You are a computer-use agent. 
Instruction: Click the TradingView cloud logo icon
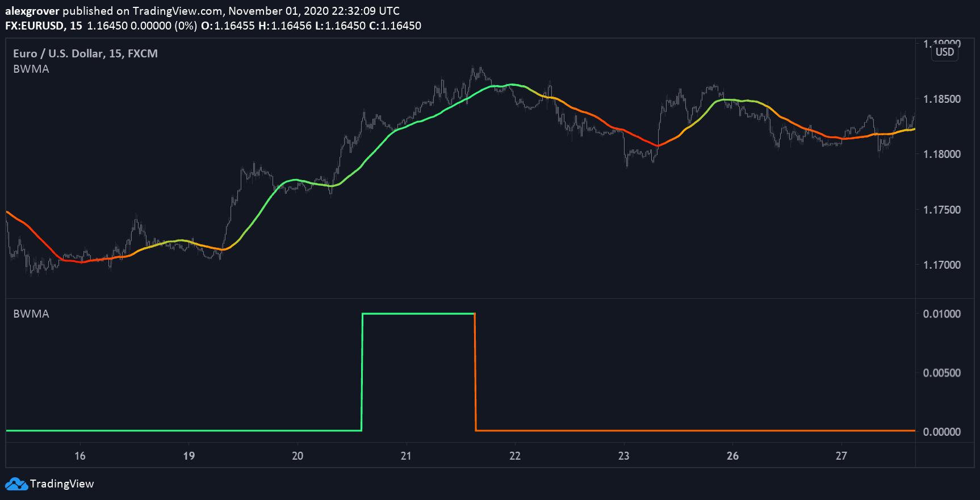coord(16,484)
